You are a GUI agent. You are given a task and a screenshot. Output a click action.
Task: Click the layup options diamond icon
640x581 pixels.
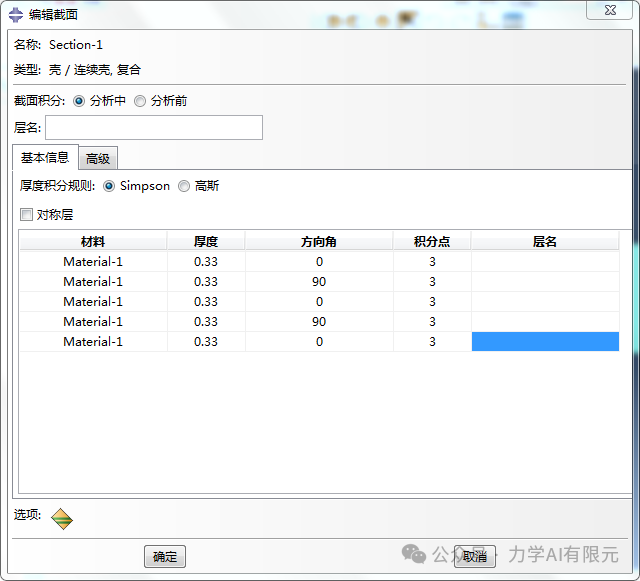[x=62, y=519]
